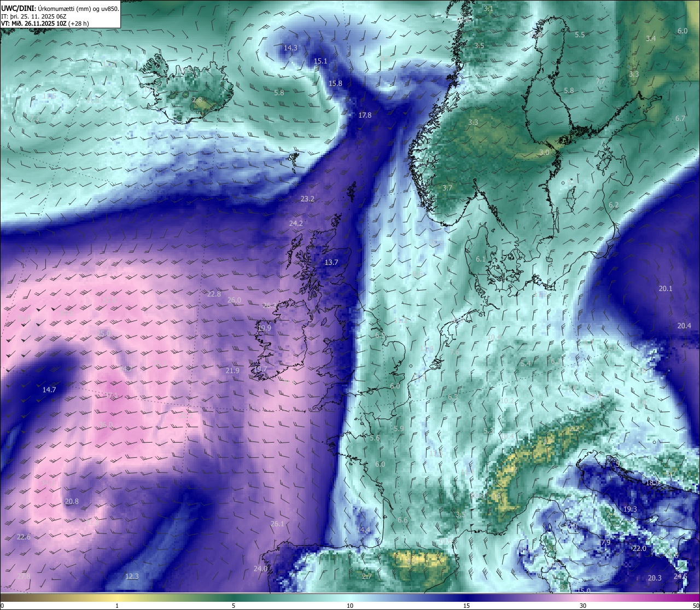Click the 19.9 value over Ireland

(264, 328)
